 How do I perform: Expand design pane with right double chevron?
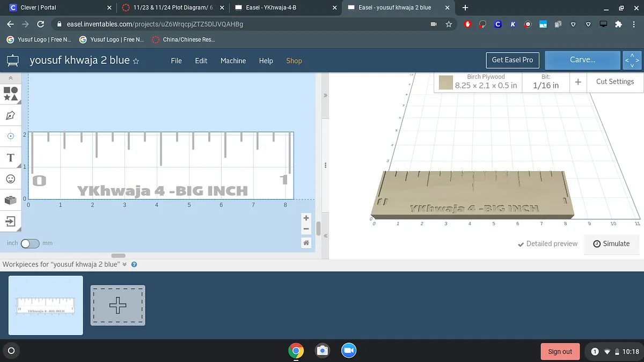tap(325, 95)
